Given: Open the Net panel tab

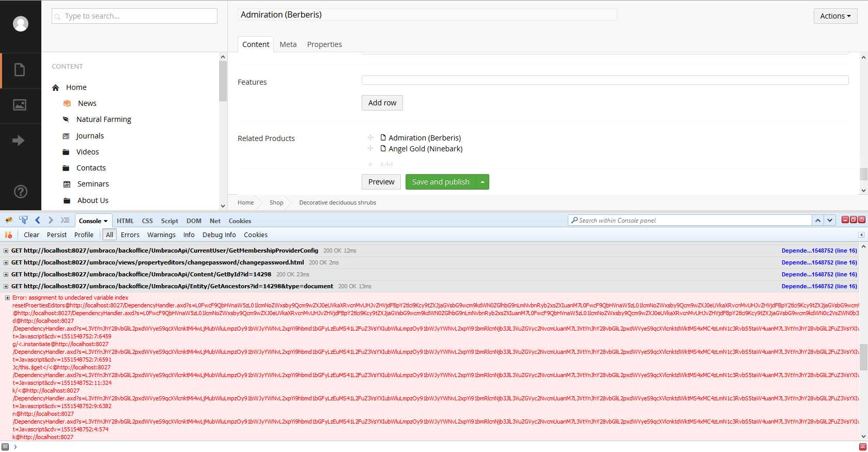Looking at the screenshot, I should coord(215,221).
